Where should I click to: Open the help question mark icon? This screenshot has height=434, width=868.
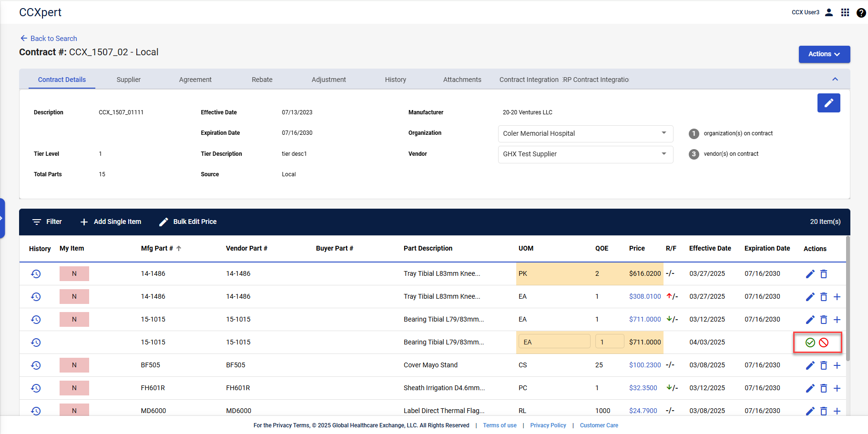tap(861, 13)
